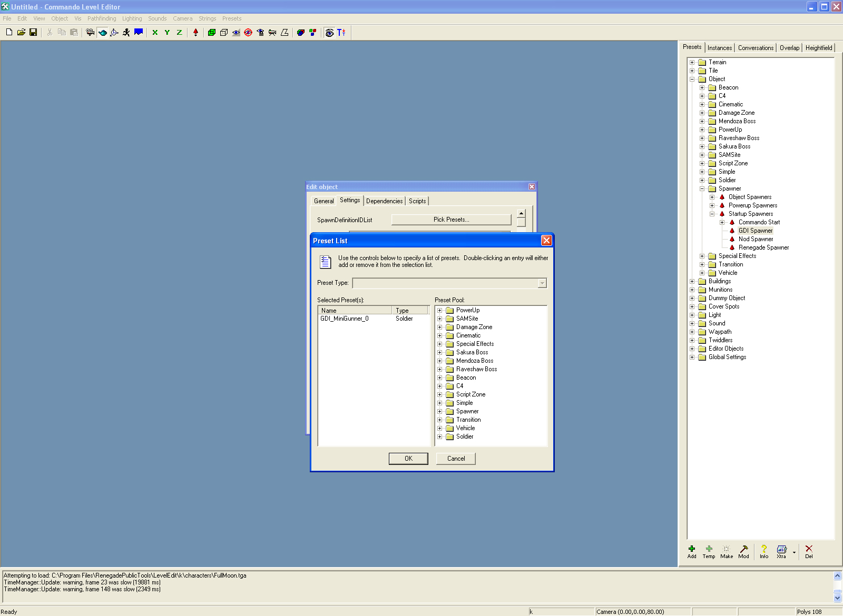Viewport: 843px width, 616px height.
Task: Expand the Soldier folder in Preset Pool
Action: pos(440,437)
